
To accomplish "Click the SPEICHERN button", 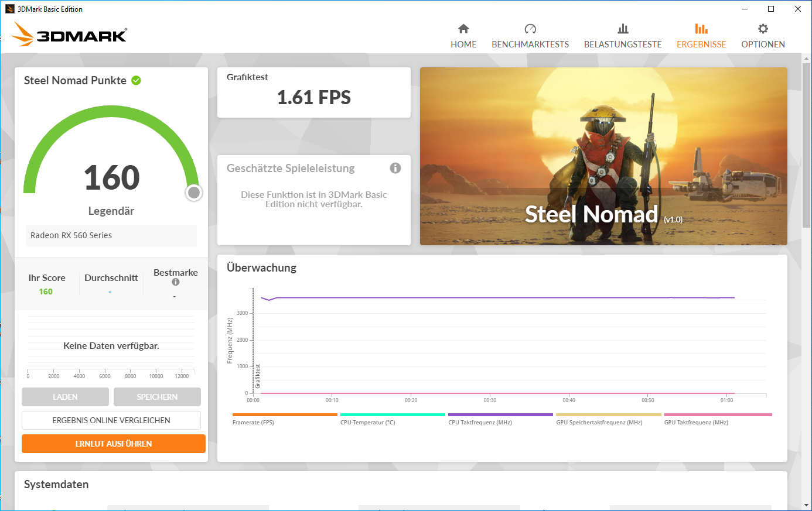I will (157, 397).
